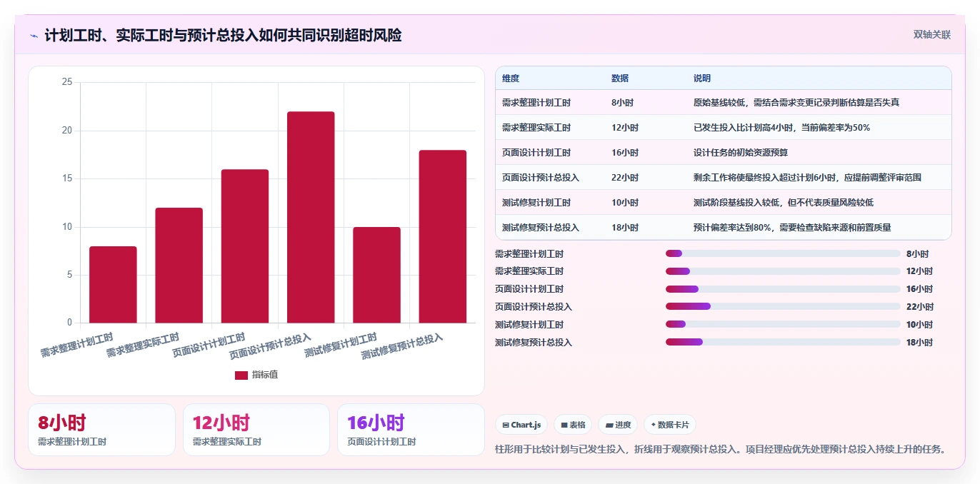Click the description mentioning 偏差率为50%
The height and width of the screenshot is (484, 980).
pos(781,128)
